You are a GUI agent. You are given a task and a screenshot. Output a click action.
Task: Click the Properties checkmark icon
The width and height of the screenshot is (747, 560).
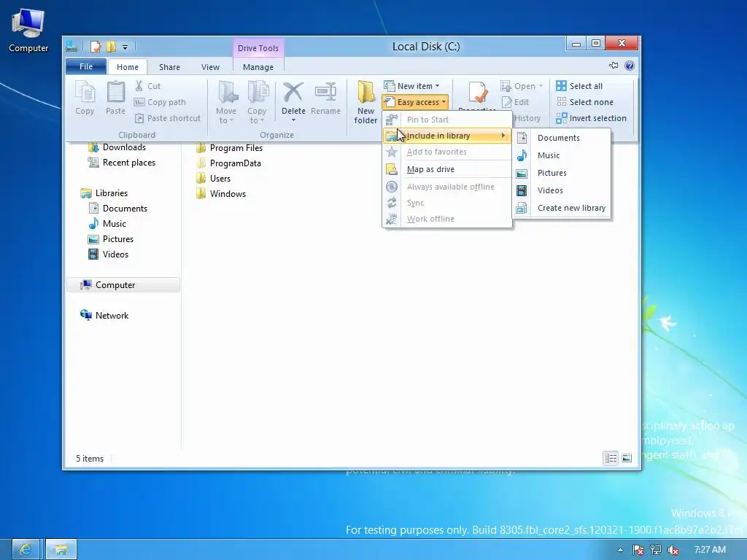pos(478,93)
